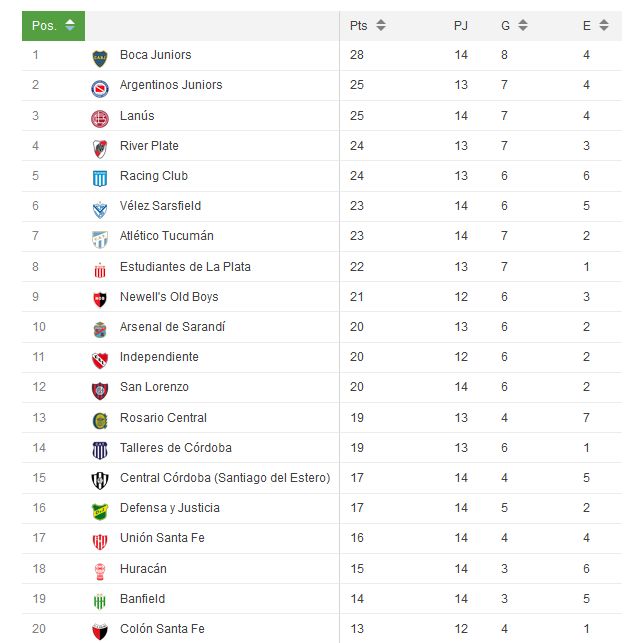Click the Independiente shield icon
This screenshot has width=631, height=643.
coord(100,360)
